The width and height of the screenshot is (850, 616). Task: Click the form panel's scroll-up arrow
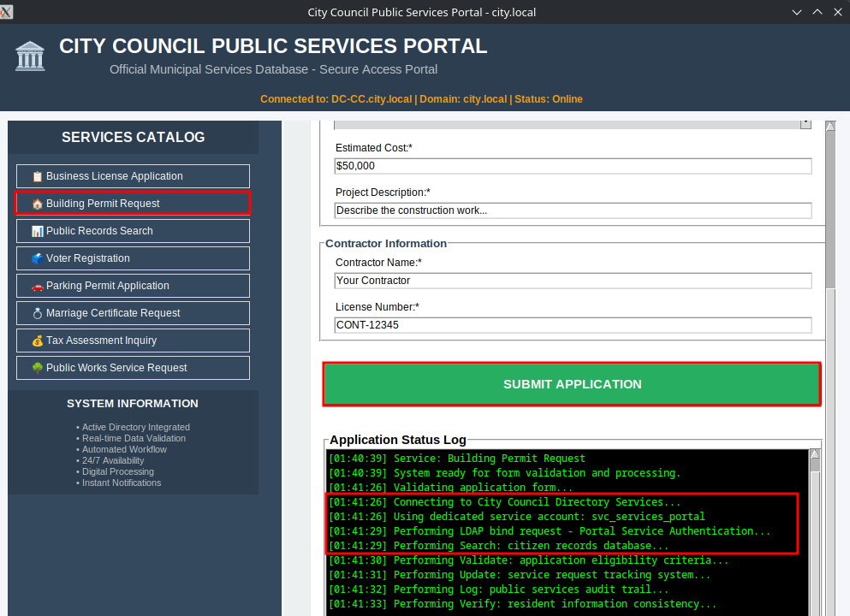829,127
